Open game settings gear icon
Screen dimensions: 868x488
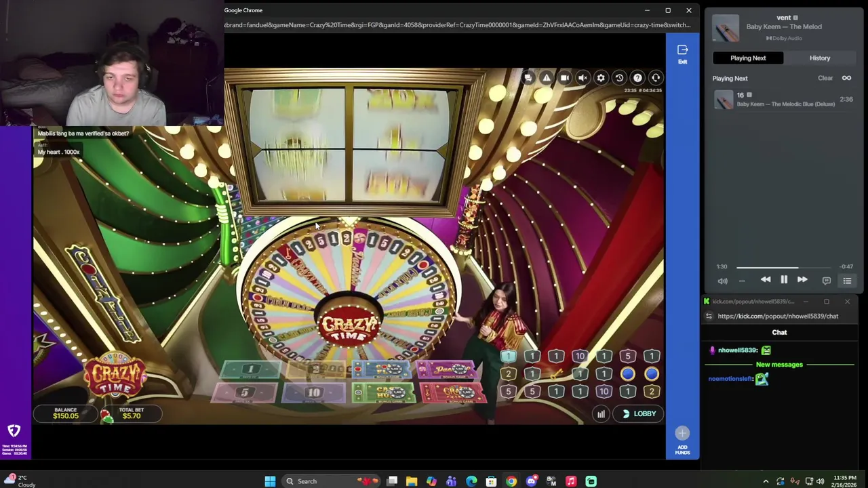pyautogui.click(x=601, y=78)
